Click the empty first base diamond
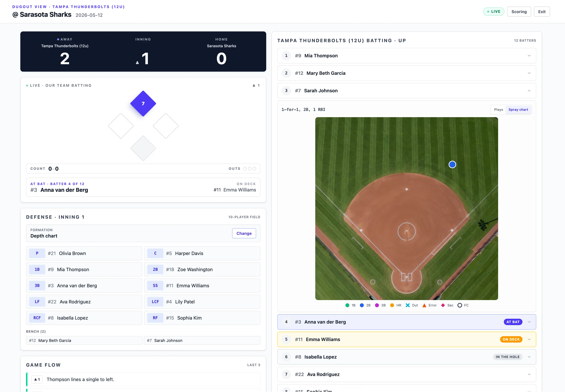Screen dimensions: 565x392 [x=166, y=126]
